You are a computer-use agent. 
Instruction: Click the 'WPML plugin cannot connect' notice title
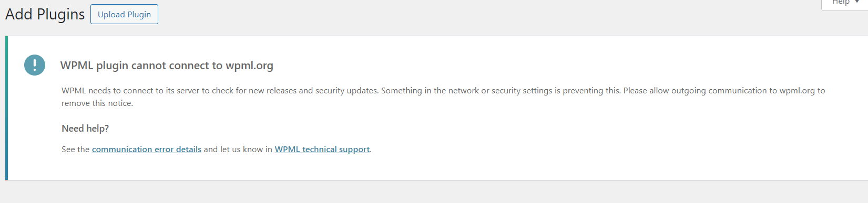click(x=167, y=66)
